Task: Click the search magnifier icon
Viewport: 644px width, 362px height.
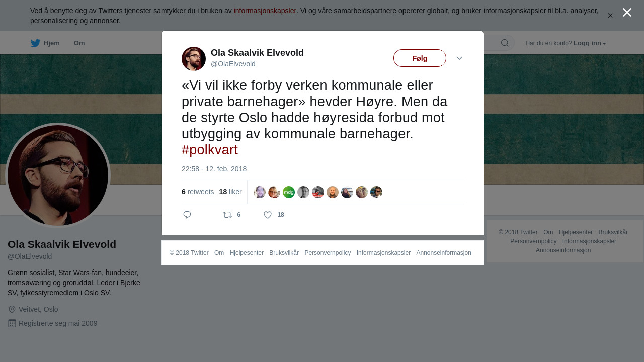Action: 505,43
